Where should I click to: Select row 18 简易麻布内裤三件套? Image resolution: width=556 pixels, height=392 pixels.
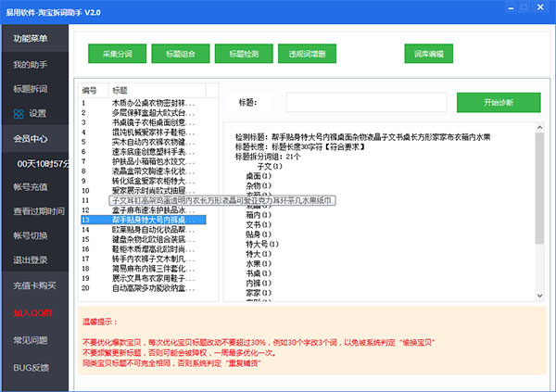point(144,269)
